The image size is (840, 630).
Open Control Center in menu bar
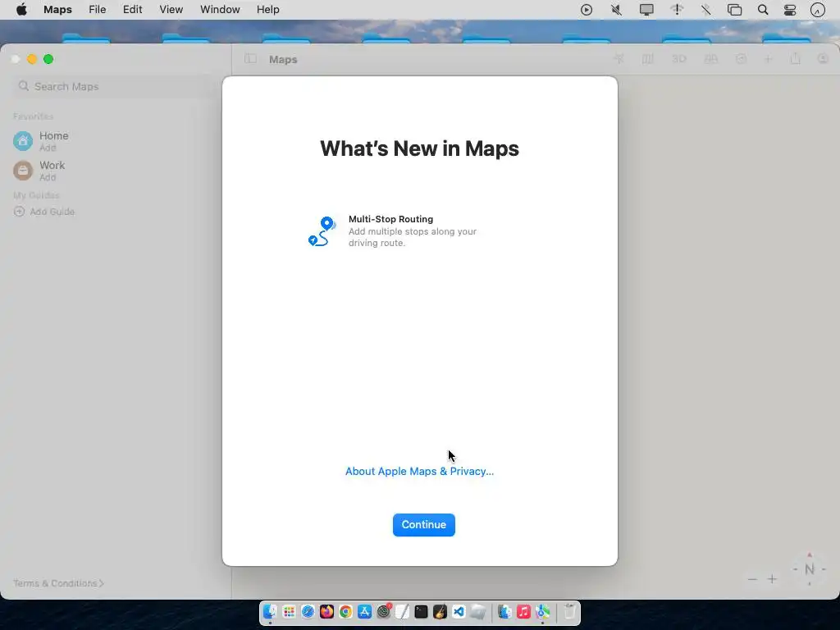pyautogui.click(x=790, y=10)
